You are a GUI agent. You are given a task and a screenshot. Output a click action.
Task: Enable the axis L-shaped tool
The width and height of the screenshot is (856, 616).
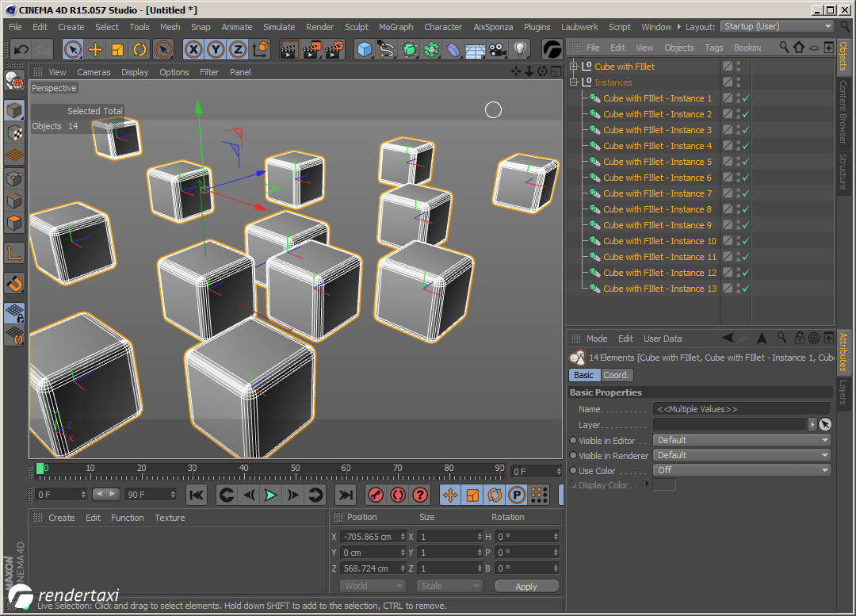tap(14, 253)
